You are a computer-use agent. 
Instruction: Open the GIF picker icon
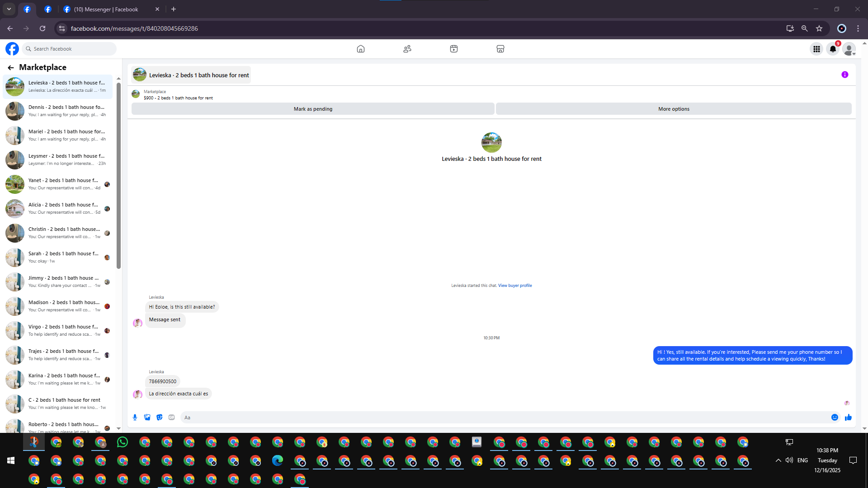pyautogui.click(x=172, y=418)
